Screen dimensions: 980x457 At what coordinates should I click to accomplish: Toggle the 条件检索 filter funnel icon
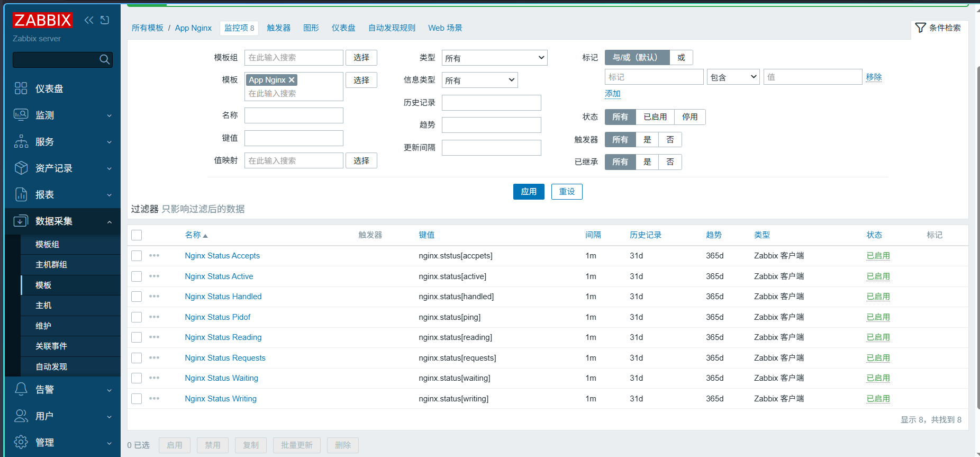coord(921,28)
